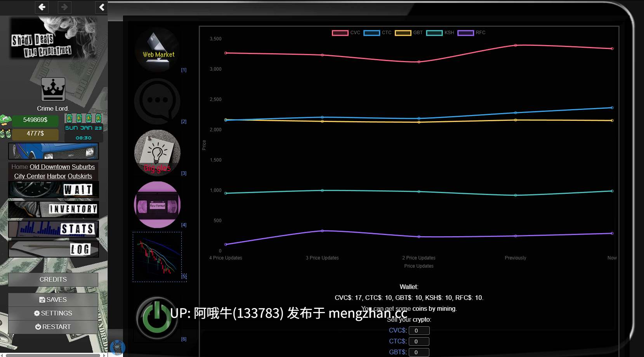Click the CVC$ label link

point(398,330)
